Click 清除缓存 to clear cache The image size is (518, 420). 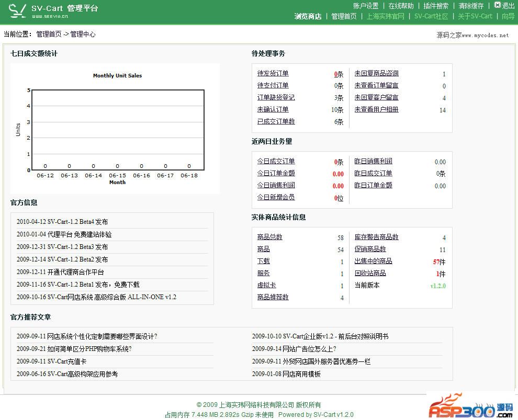click(471, 6)
